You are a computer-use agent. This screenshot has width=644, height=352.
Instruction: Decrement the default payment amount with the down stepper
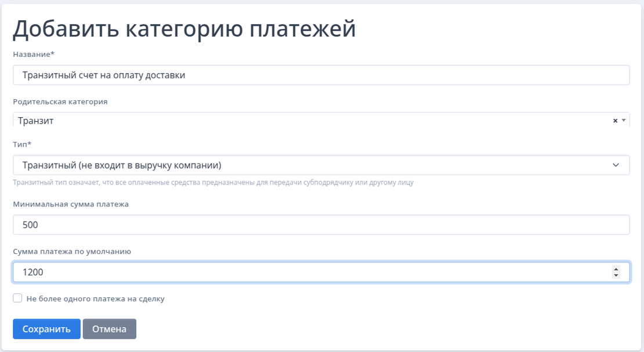[617, 274]
